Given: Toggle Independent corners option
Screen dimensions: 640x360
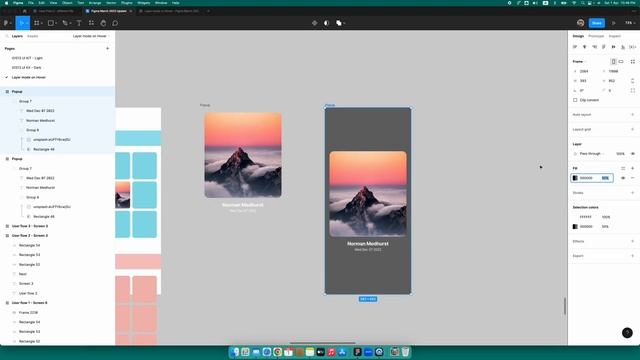Looking at the screenshot, I should [x=633, y=91].
